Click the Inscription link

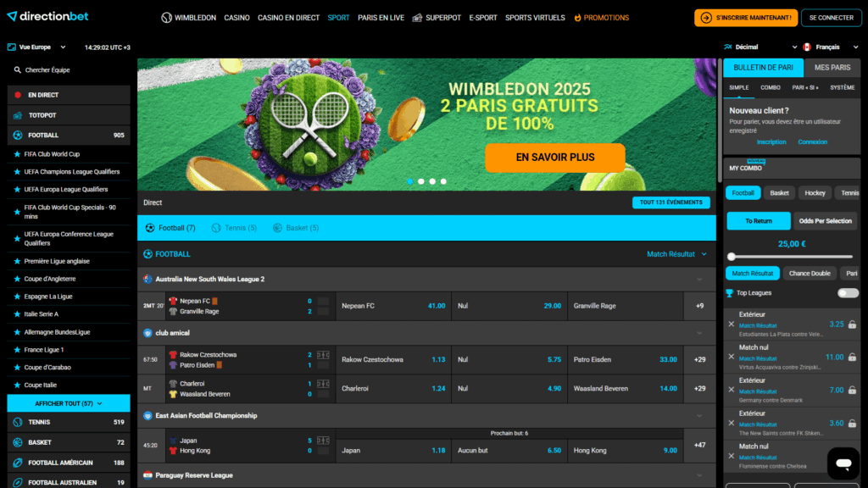click(771, 142)
